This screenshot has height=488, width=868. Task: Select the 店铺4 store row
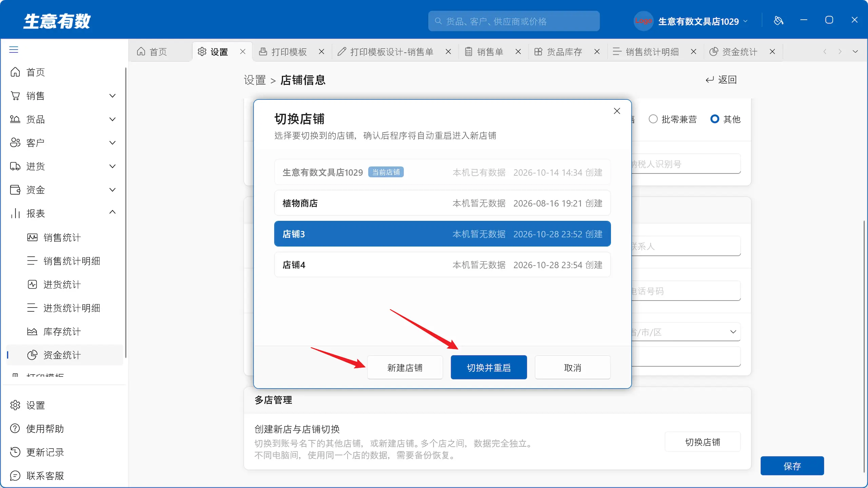[442, 265]
